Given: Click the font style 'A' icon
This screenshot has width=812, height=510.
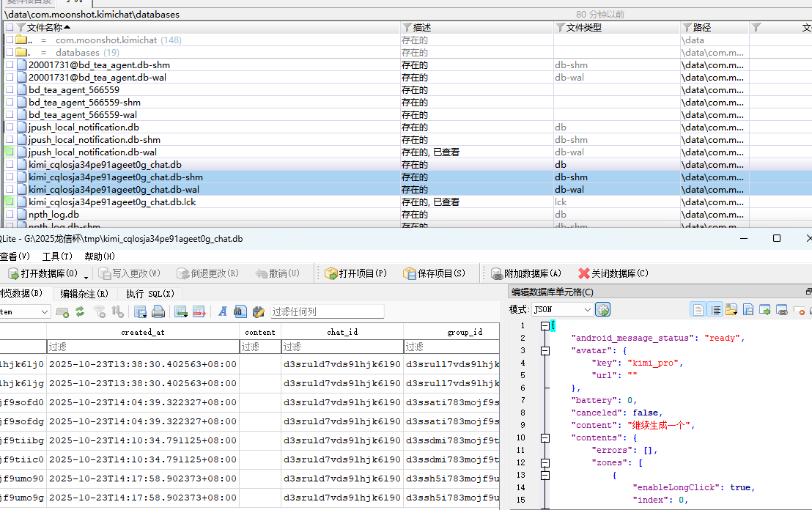Looking at the screenshot, I should 223,311.
